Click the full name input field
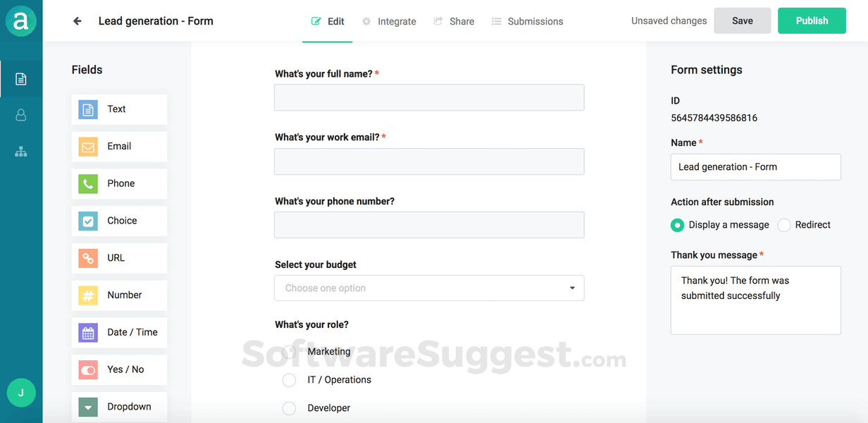Viewport: 868px width, 423px height. (429, 97)
